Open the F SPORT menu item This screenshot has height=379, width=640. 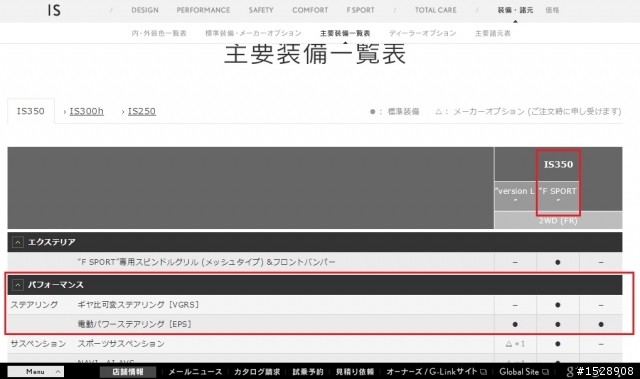click(x=360, y=10)
